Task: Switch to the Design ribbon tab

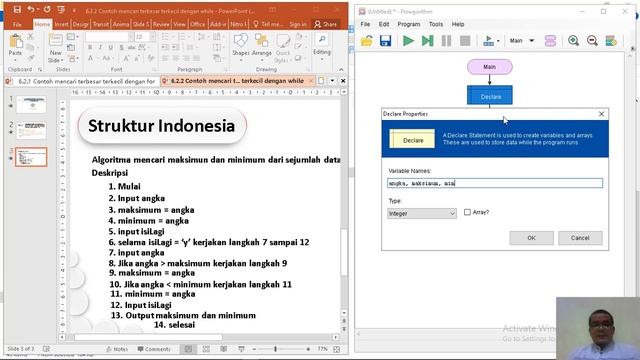Action: (80, 24)
